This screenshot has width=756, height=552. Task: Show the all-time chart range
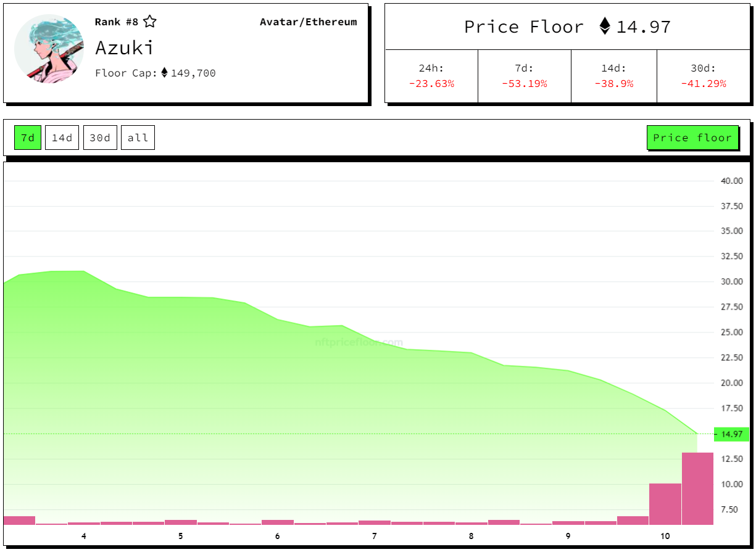[138, 138]
